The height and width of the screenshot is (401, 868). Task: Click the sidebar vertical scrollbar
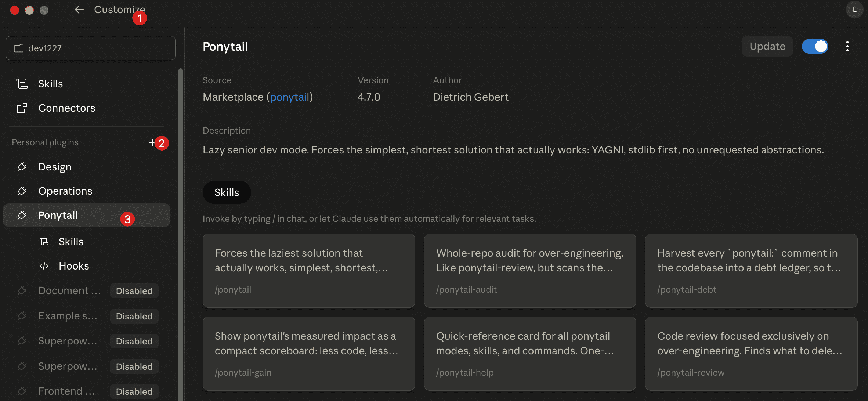180,234
